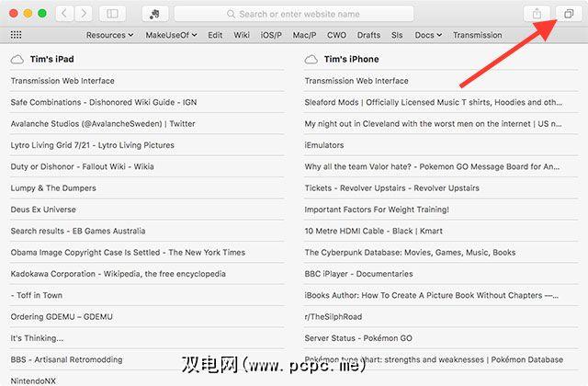This screenshot has width=588, height=386.
Task: Open My night out in Cleveland tab
Action: [441, 123]
